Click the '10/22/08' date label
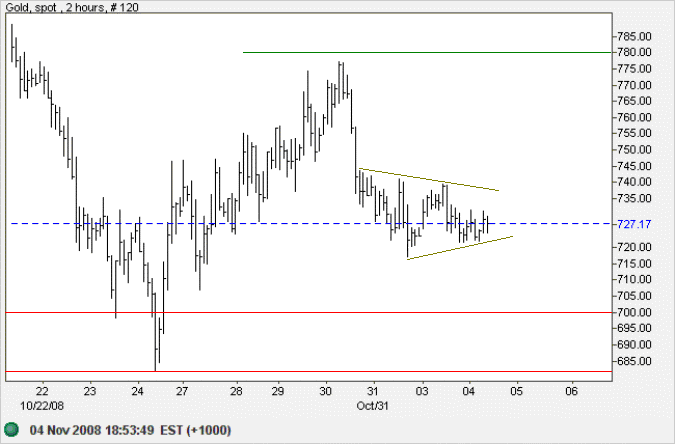The image size is (675, 444). (x=42, y=406)
